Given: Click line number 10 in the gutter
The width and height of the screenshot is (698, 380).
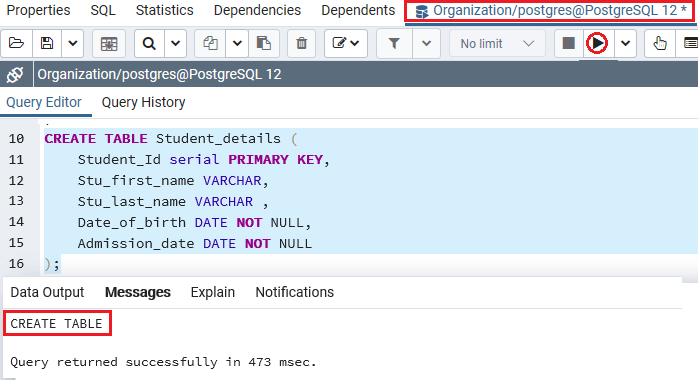Looking at the screenshot, I should 16,139.
